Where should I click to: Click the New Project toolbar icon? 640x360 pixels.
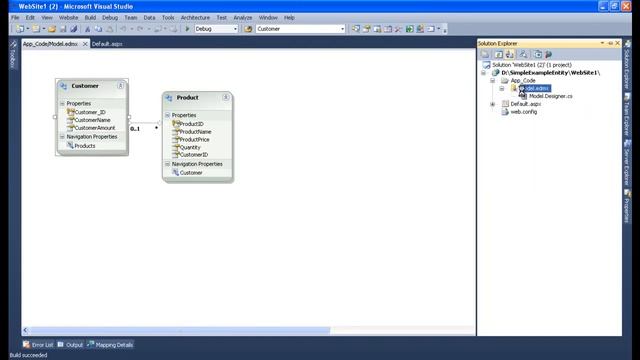pyautogui.click(x=20, y=29)
